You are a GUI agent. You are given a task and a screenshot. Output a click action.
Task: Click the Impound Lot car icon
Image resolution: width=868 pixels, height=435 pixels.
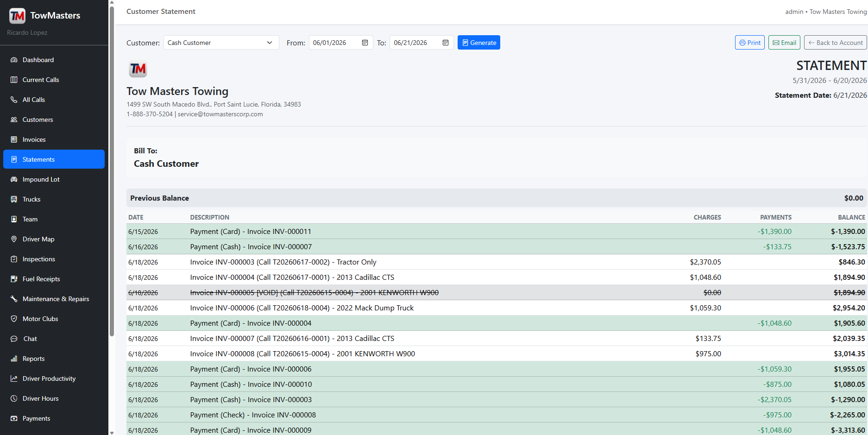pyautogui.click(x=14, y=179)
